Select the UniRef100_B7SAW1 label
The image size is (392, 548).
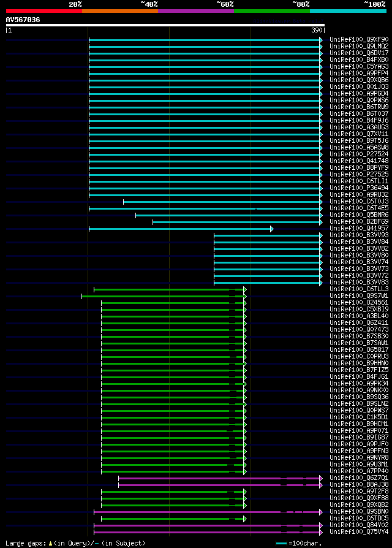359,343
